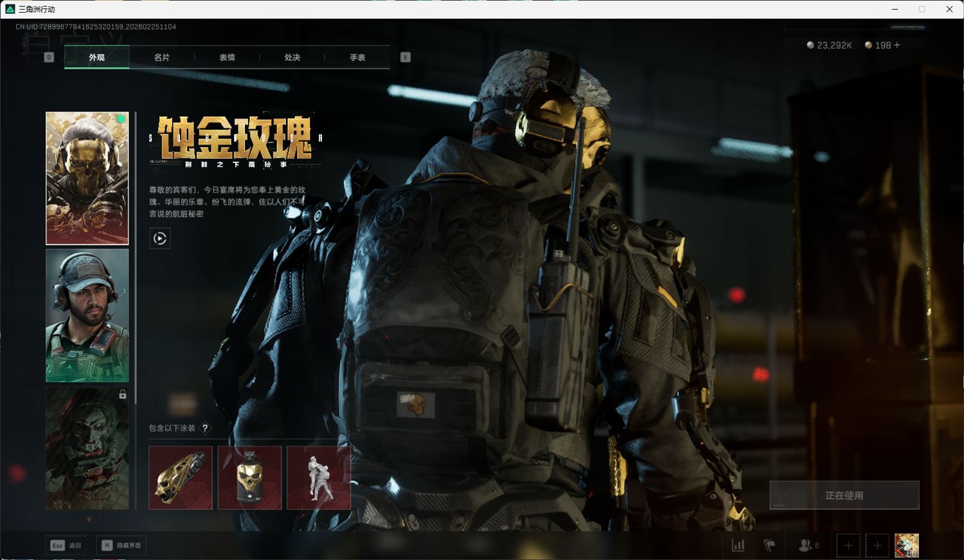
Task: Switch to the 名片 tab
Action: tap(162, 57)
